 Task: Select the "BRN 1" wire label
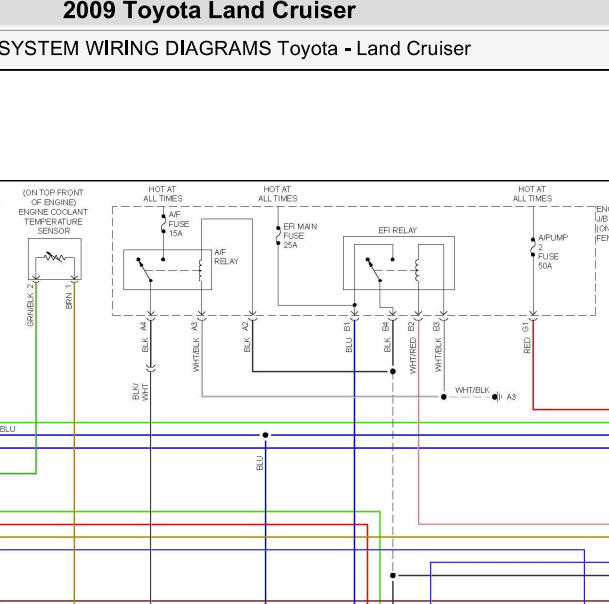(x=69, y=297)
